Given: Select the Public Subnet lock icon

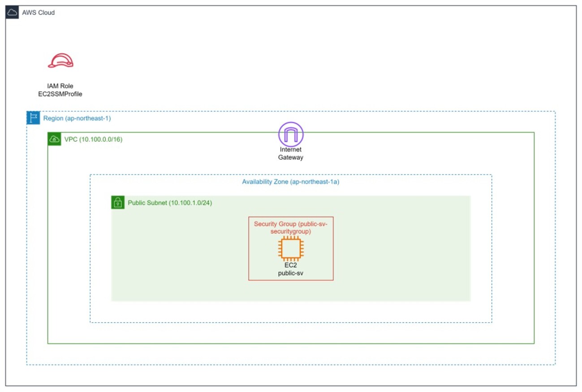Looking at the screenshot, I should (118, 202).
